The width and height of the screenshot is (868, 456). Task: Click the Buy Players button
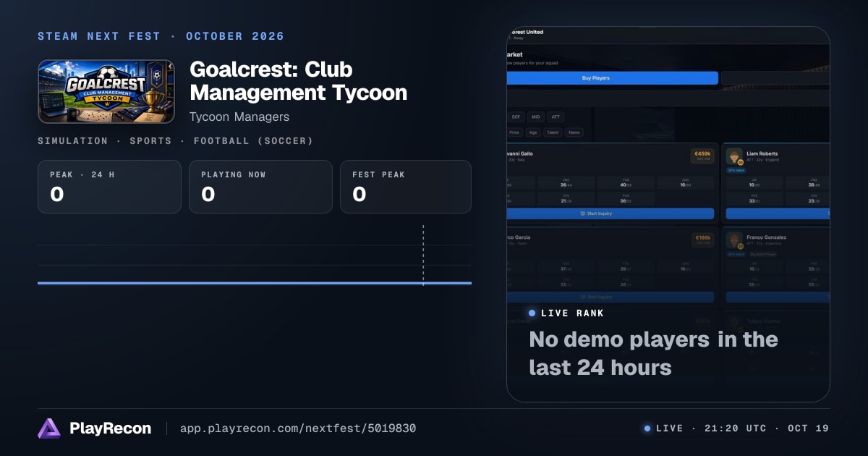click(x=612, y=78)
